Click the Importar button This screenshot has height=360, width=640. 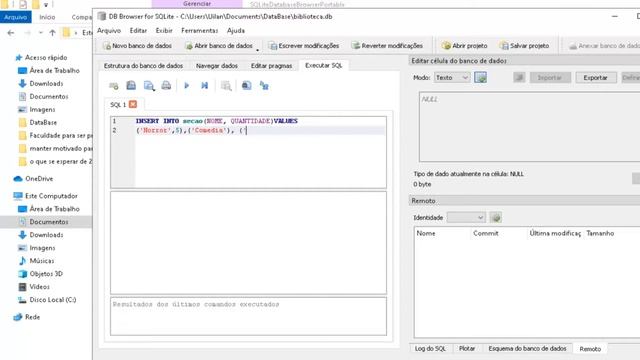point(549,78)
